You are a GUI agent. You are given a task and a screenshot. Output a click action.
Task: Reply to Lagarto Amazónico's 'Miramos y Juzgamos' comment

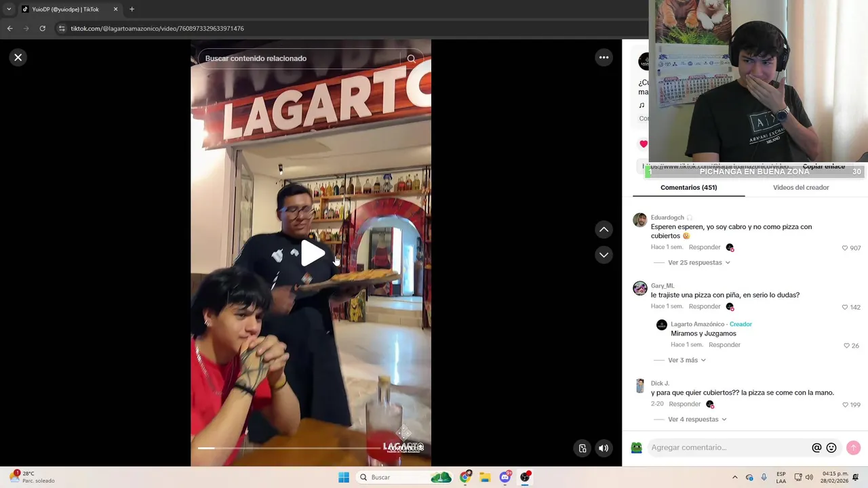pos(724,345)
